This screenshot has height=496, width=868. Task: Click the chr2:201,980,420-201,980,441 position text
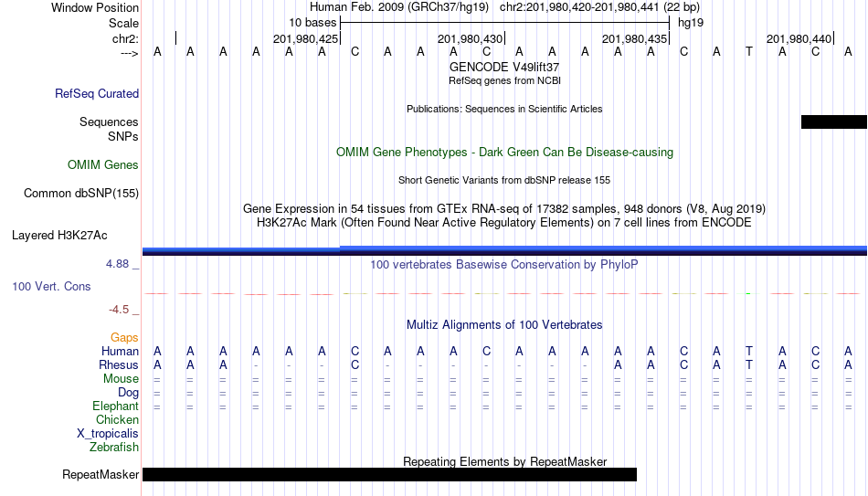pos(578,7)
